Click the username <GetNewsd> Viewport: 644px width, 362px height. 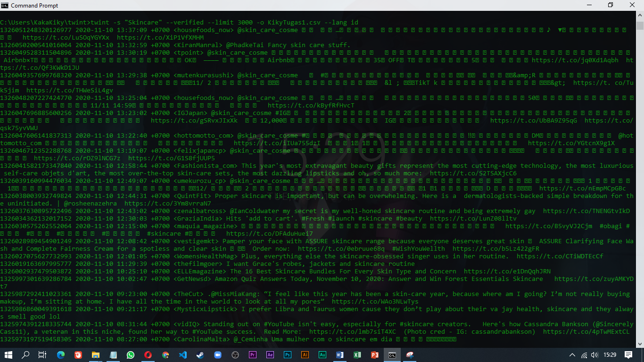(x=192, y=279)
